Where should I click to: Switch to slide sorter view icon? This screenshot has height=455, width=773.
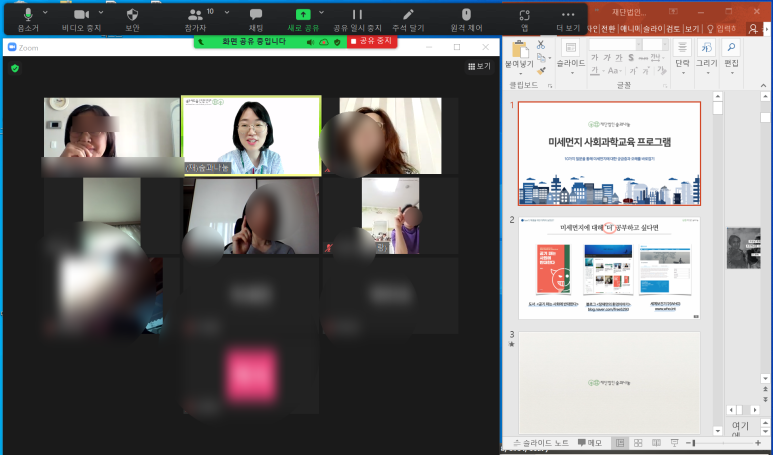638,443
